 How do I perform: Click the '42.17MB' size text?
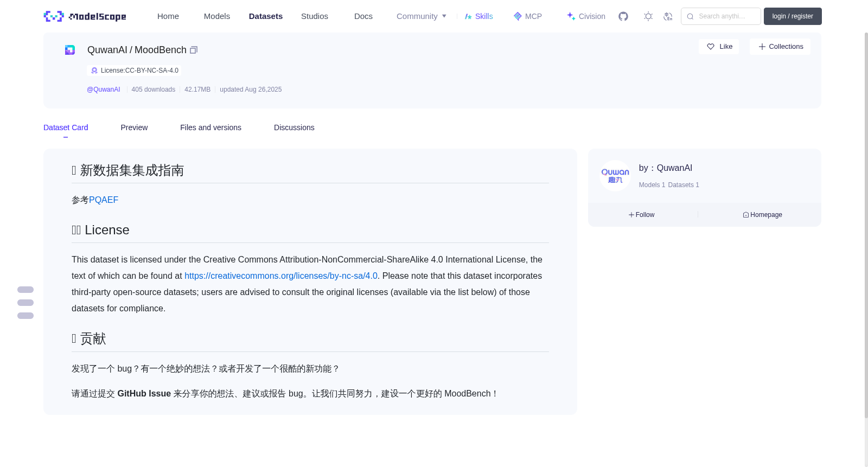pos(197,89)
